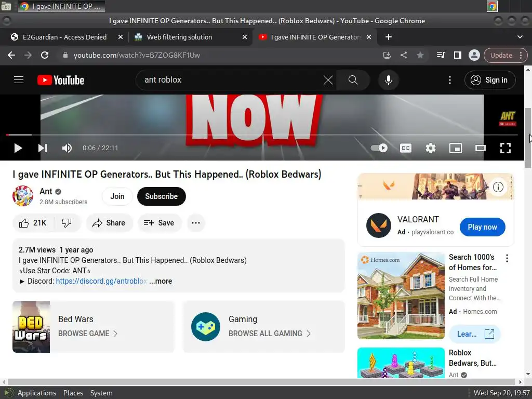Image resolution: width=532 pixels, height=399 pixels.
Task: Click the video progress bar
Action: click(x=262, y=135)
